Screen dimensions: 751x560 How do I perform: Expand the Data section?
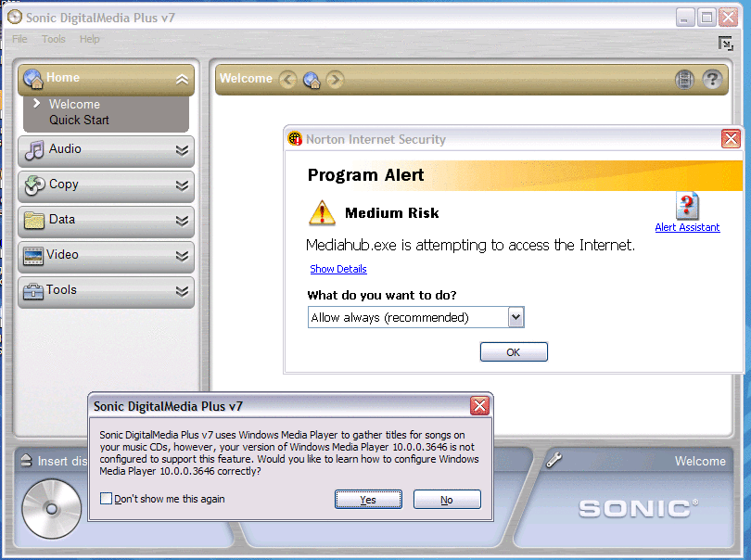pos(182,221)
